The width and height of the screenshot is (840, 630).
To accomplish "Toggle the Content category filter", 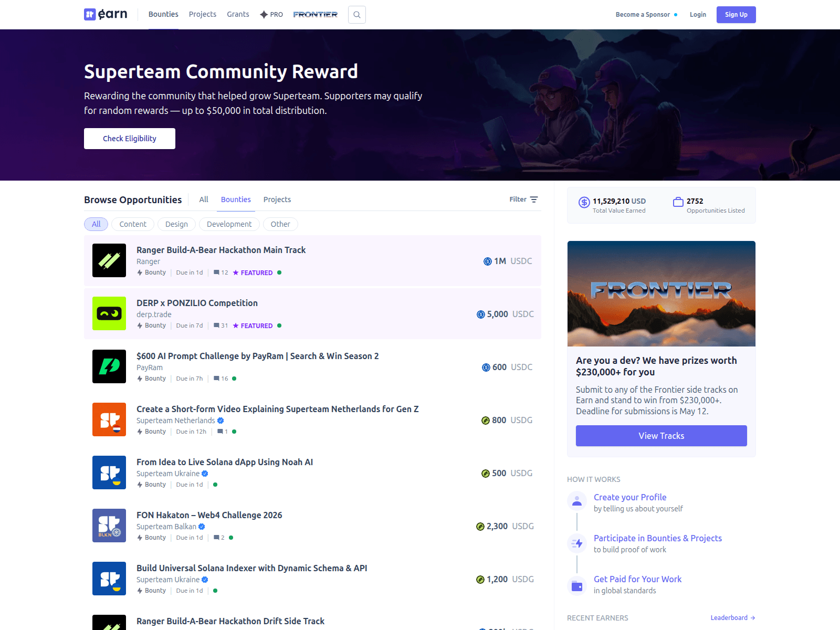I will coord(132,224).
